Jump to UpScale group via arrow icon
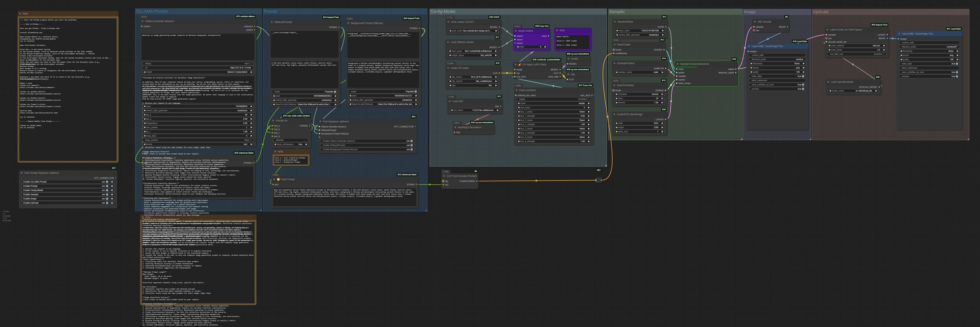Image resolution: width=980 pixels, height=327 pixels. tap(112, 202)
